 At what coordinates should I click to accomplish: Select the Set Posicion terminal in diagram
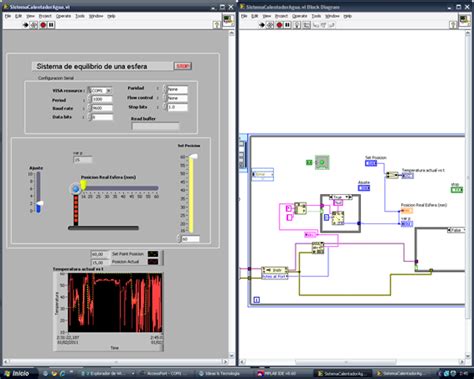pos(371,163)
